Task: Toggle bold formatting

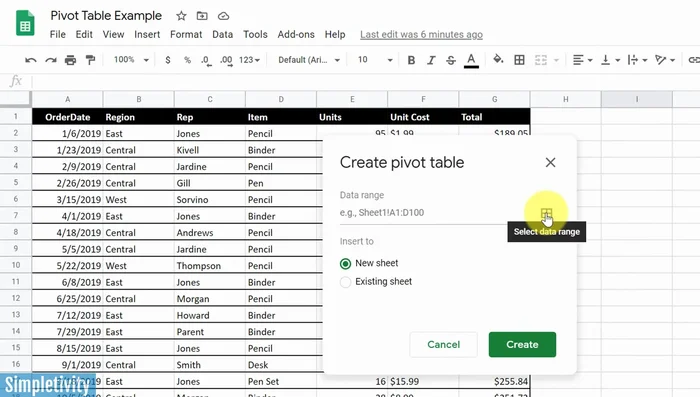Action: (411, 60)
